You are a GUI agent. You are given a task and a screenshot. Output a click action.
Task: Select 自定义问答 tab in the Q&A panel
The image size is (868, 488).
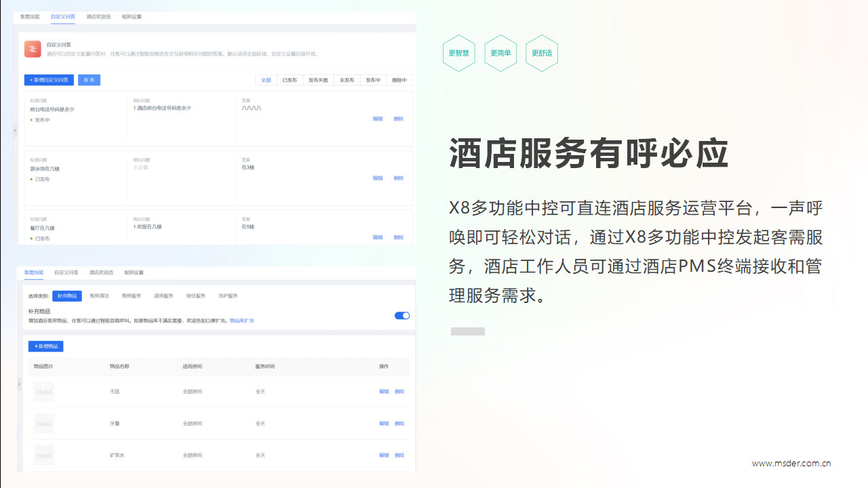(63, 16)
